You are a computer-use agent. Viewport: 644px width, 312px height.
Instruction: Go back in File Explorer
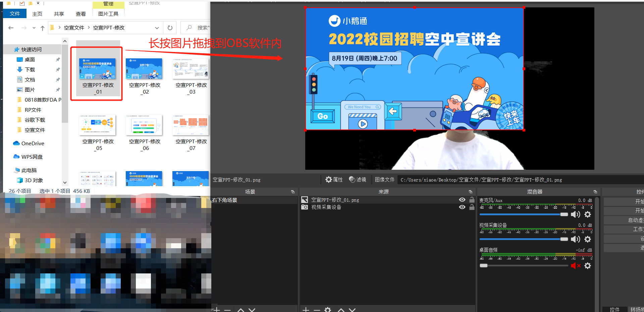click(11, 28)
